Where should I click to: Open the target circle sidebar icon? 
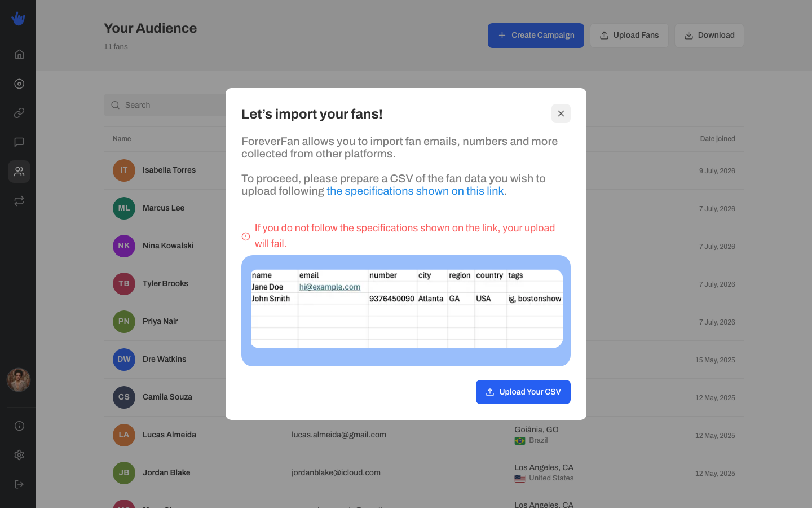tap(19, 84)
